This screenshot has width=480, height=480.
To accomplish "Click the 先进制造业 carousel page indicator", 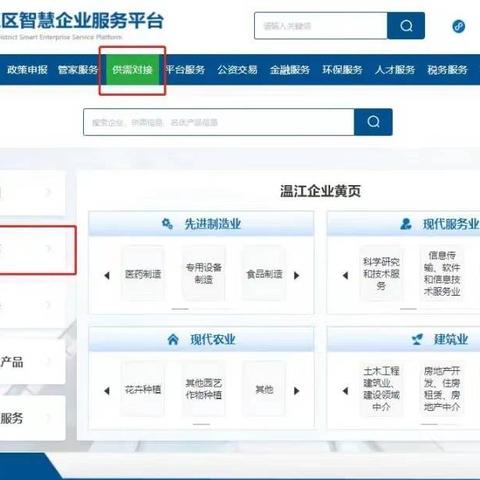I will (x=180, y=309).
